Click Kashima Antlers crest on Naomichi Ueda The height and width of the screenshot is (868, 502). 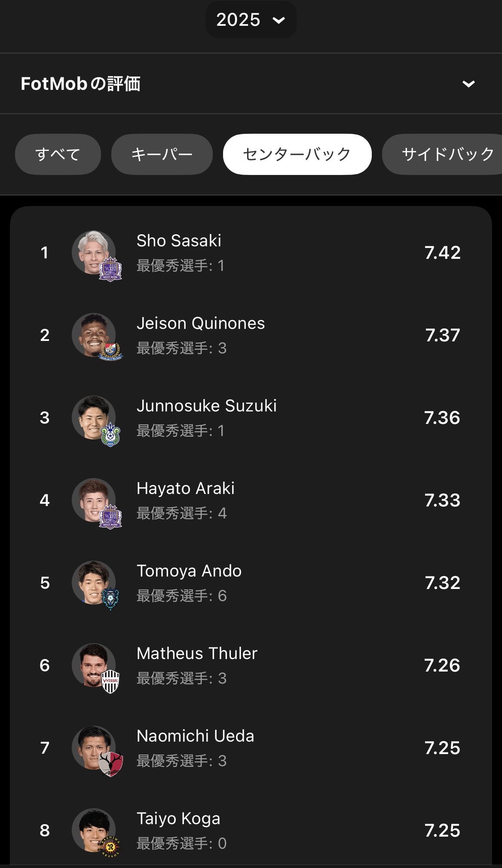[110, 764]
